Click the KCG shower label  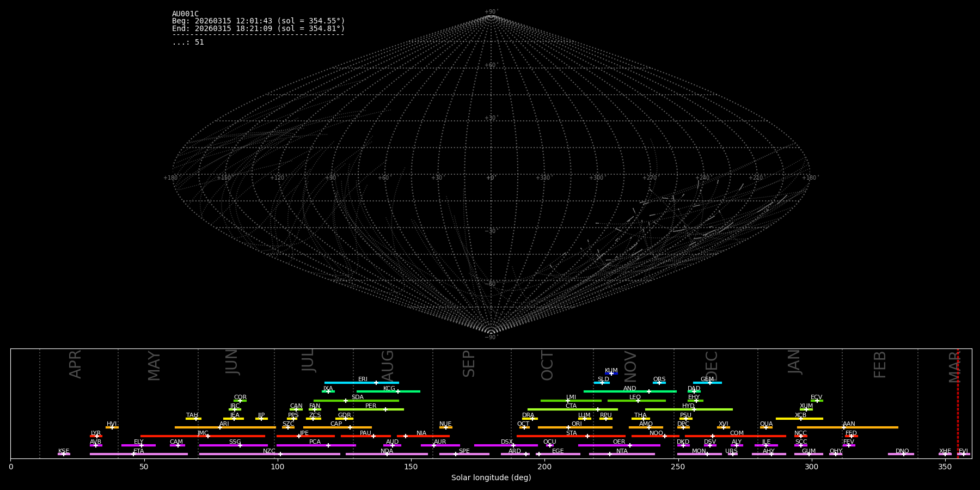click(389, 389)
